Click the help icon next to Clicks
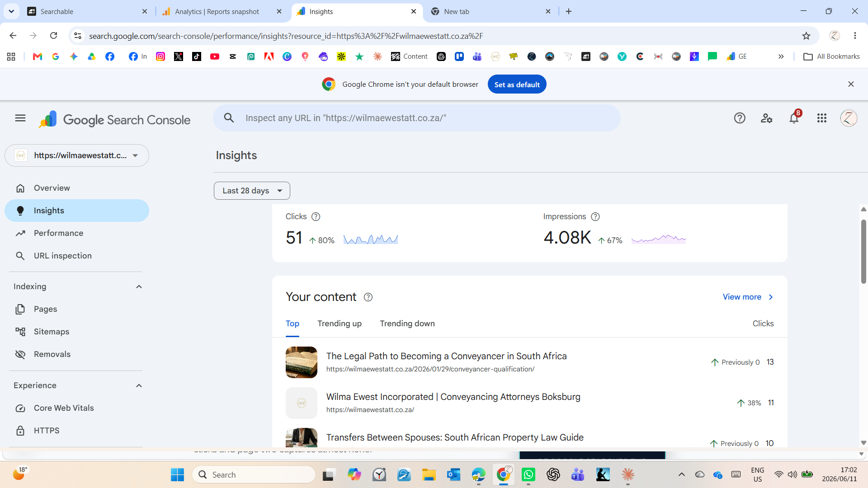The image size is (868, 488). [316, 217]
